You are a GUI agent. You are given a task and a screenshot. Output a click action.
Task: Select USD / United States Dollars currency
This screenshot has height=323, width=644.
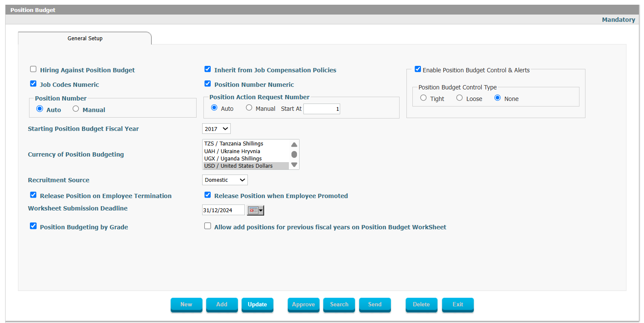pyautogui.click(x=246, y=166)
